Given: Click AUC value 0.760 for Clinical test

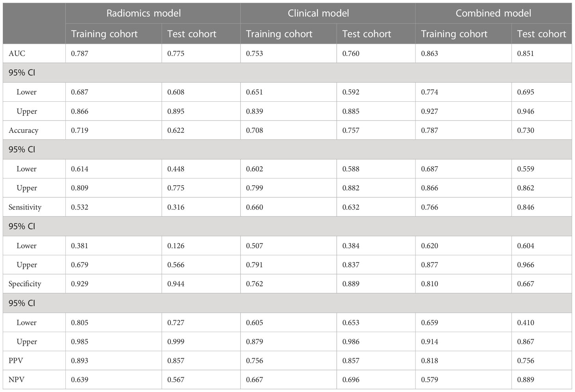Looking at the screenshot, I should (x=351, y=54).
